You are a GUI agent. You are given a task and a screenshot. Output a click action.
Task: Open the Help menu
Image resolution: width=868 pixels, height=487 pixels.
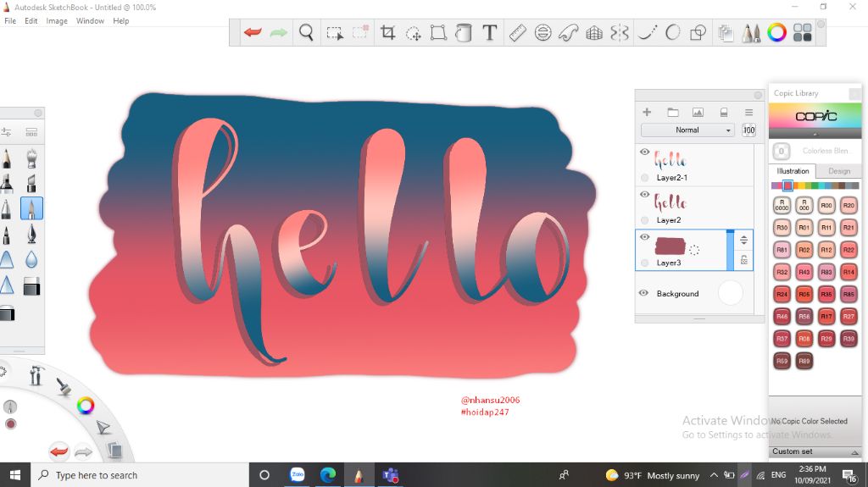pos(120,21)
